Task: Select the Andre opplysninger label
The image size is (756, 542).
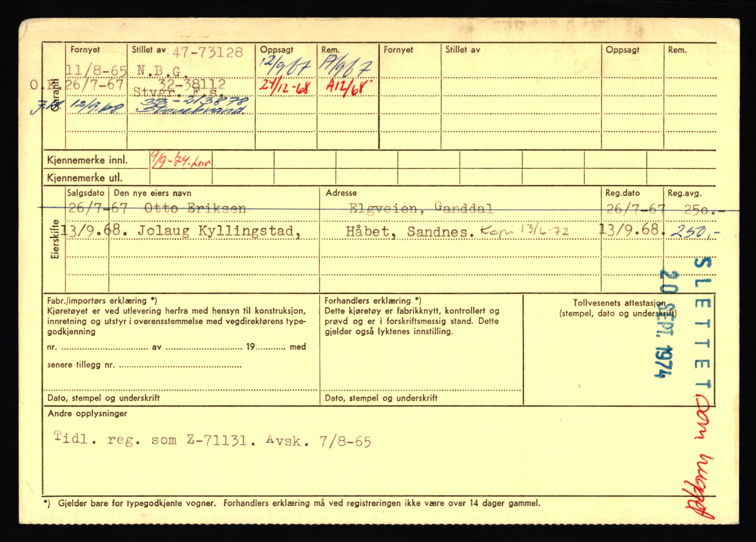Action: [x=87, y=414]
